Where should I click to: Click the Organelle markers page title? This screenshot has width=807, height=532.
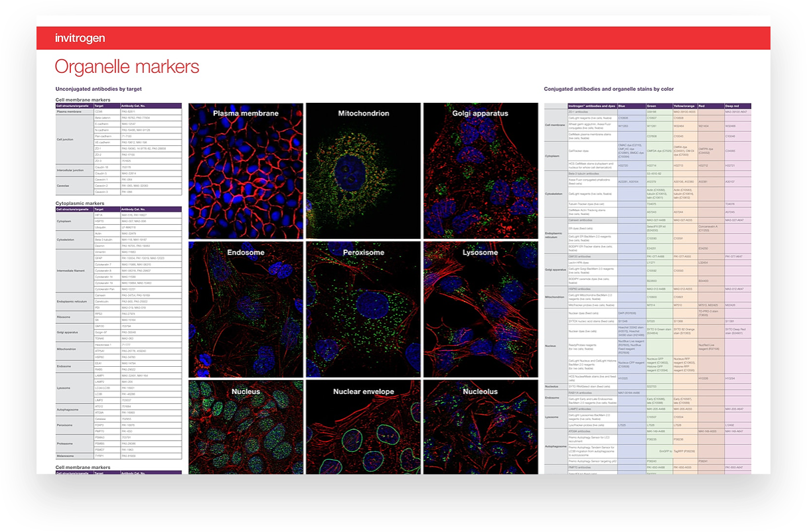[127, 67]
